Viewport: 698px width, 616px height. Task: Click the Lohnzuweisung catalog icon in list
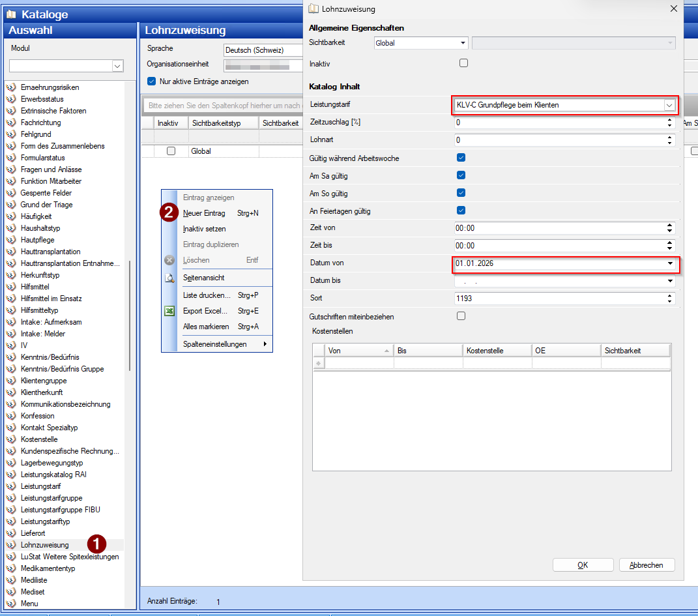click(x=11, y=545)
